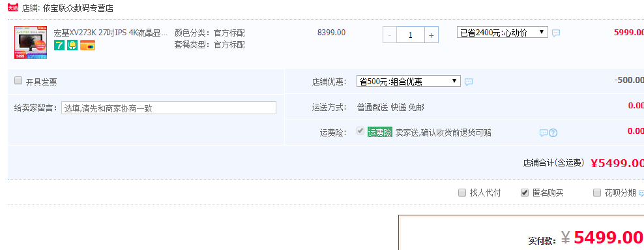Image resolution: width=644 pixels, height=250 pixels.
Task: Click the 普通配送 快递 免邮 shipping text
Action: coord(390,108)
